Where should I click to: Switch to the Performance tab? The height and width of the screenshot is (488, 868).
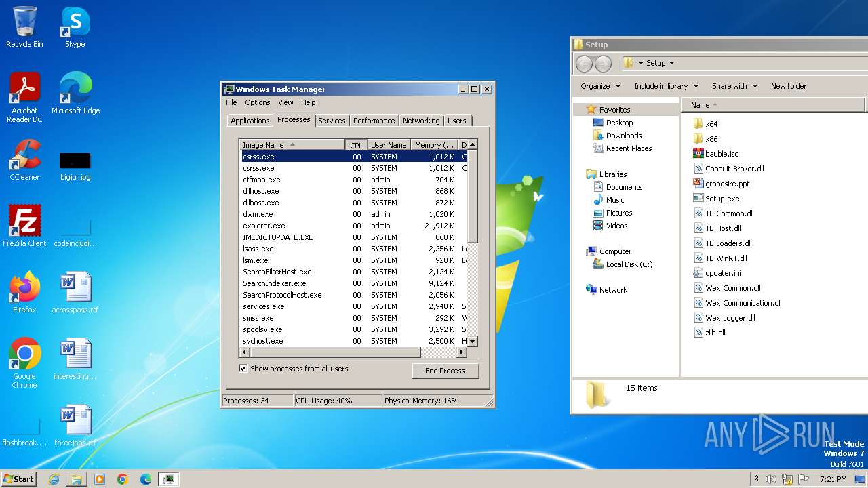(x=374, y=121)
